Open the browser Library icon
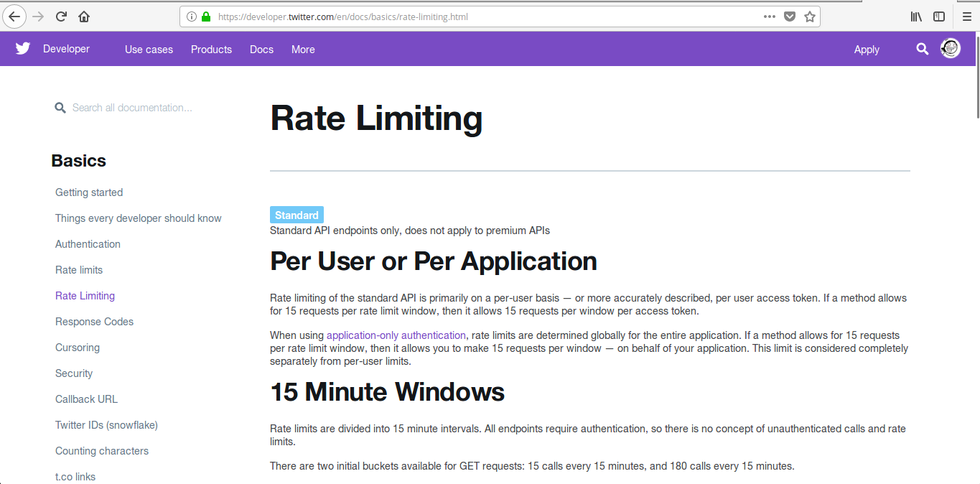The height and width of the screenshot is (484, 980). (x=917, y=17)
